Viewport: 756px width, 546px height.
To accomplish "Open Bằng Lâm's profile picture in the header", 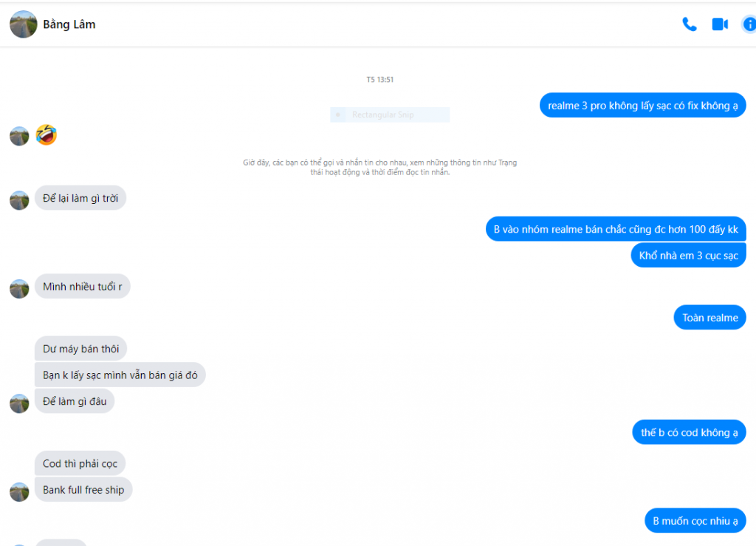I will [23, 24].
